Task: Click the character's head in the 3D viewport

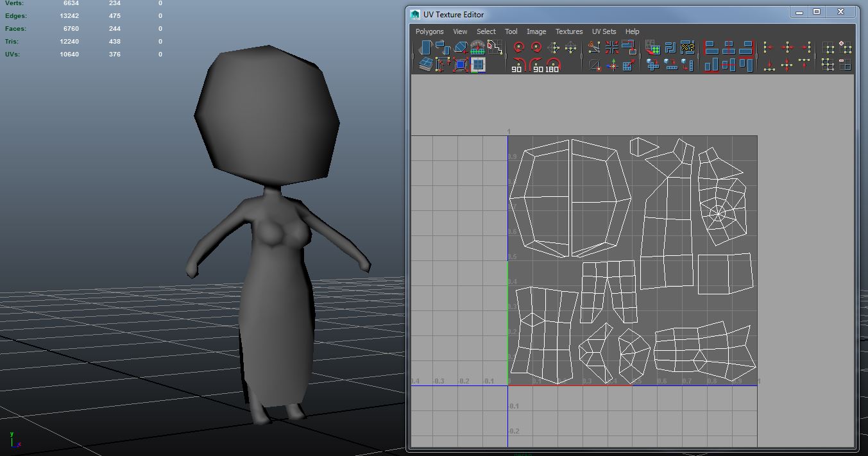Action: coord(267,114)
